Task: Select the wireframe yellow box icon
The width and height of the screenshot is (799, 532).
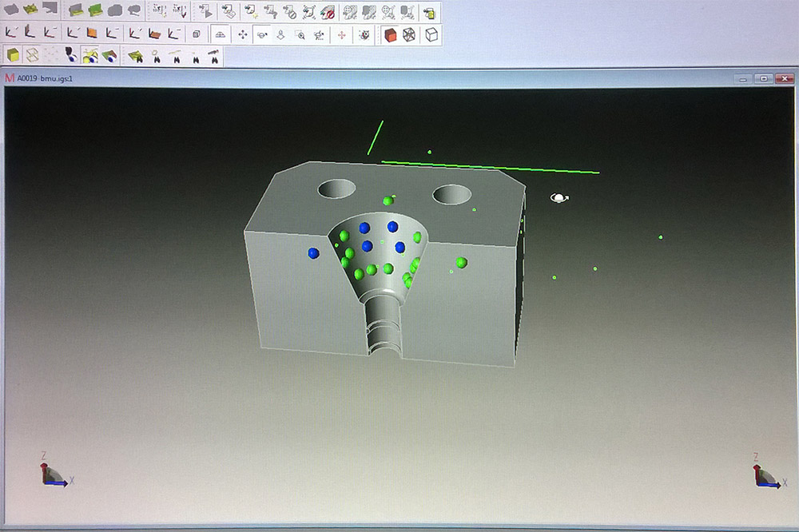Action: 33,56
